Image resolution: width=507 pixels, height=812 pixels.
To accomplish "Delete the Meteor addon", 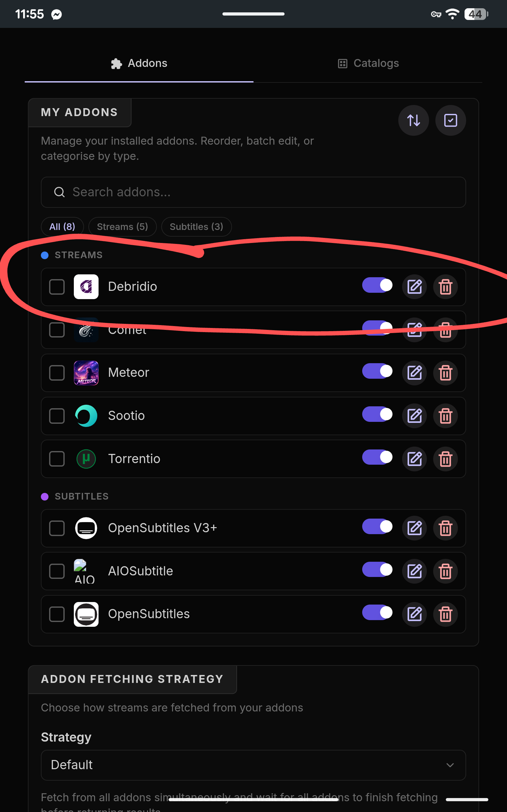I will click(x=445, y=372).
